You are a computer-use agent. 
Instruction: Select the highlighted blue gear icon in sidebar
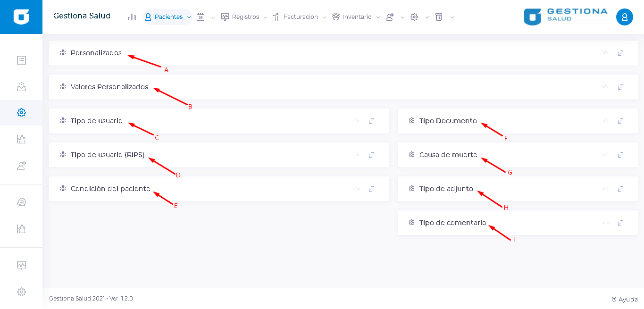coord(21,113)
